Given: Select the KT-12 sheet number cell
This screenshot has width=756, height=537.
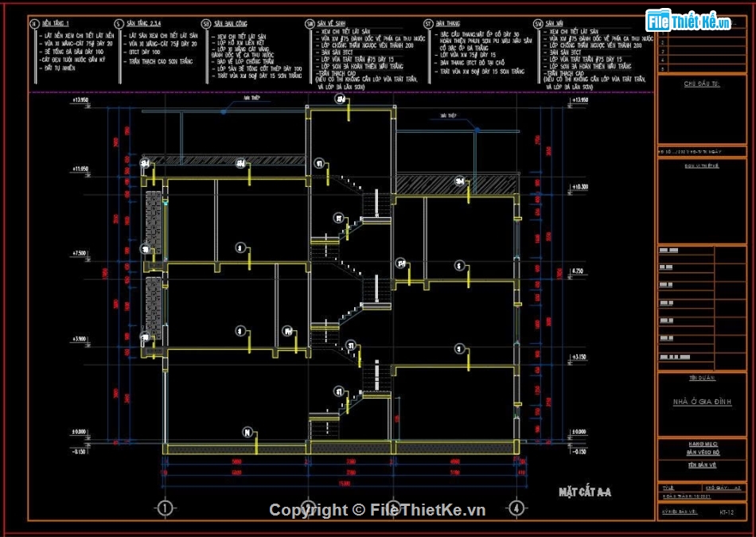Looking at the screenshot, I should (x=726, y=512).
